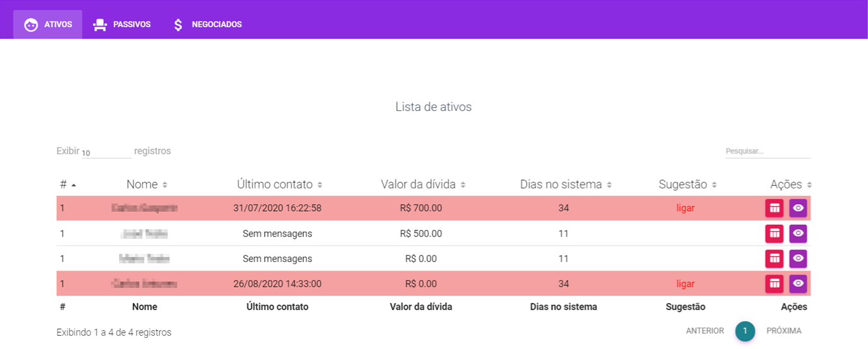The width and height of the screenshot is (868, 349).
Task: Click the face icon on the Ativos tab
Action: click(x=31, y=25)
